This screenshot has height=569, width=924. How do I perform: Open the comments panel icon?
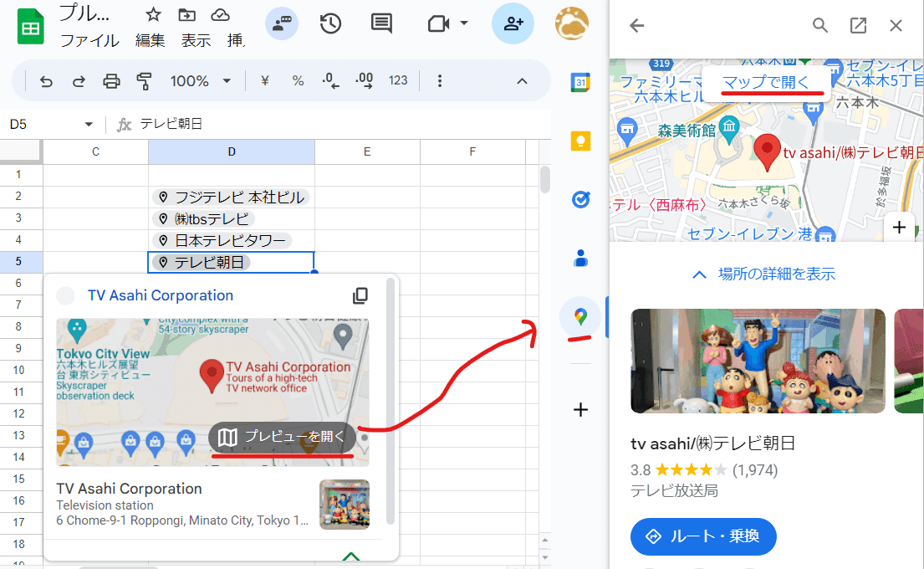coord(381,23)
